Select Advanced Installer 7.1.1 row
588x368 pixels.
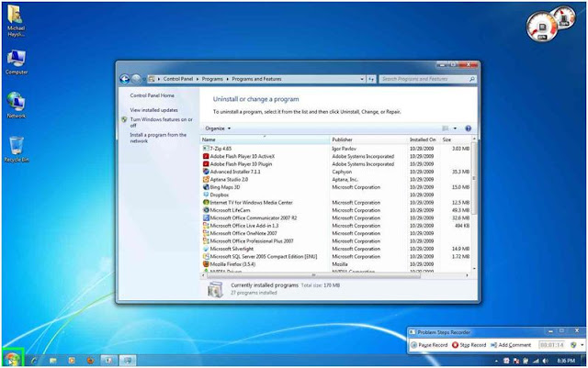[x=335, y=172]
